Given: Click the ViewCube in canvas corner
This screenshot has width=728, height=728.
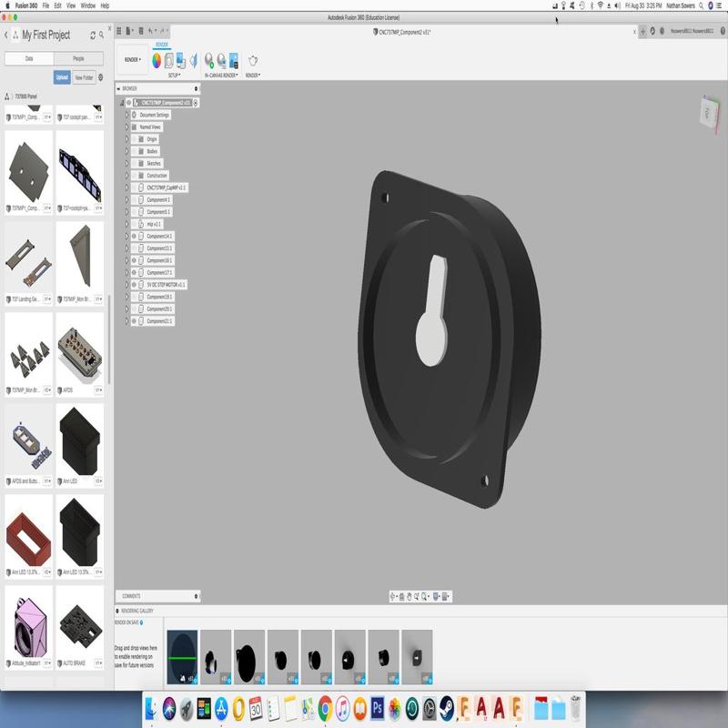Looking at the screenshot, I should click(x=709, y=112).
